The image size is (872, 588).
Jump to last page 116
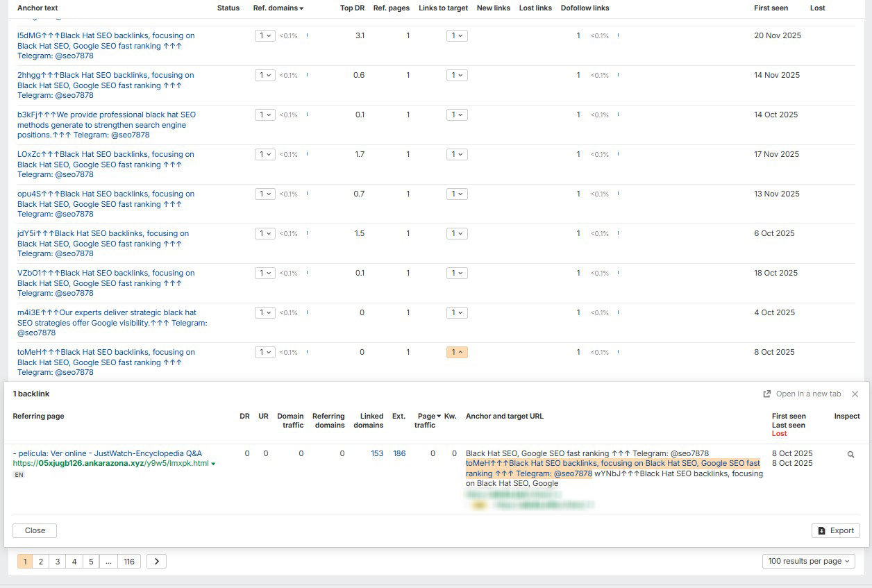pyautogui.click(x=129, y=562)
